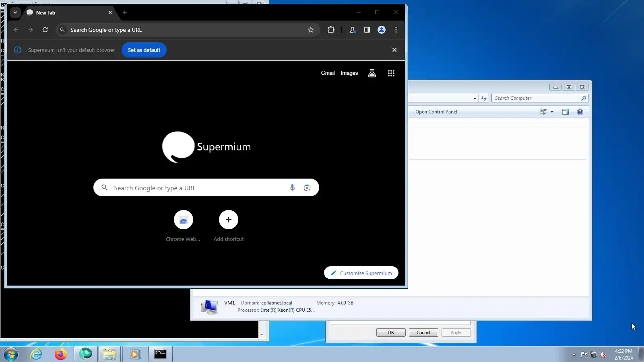Click Customise Supermium
The image size is (644, 362).
tap(361, 273)
